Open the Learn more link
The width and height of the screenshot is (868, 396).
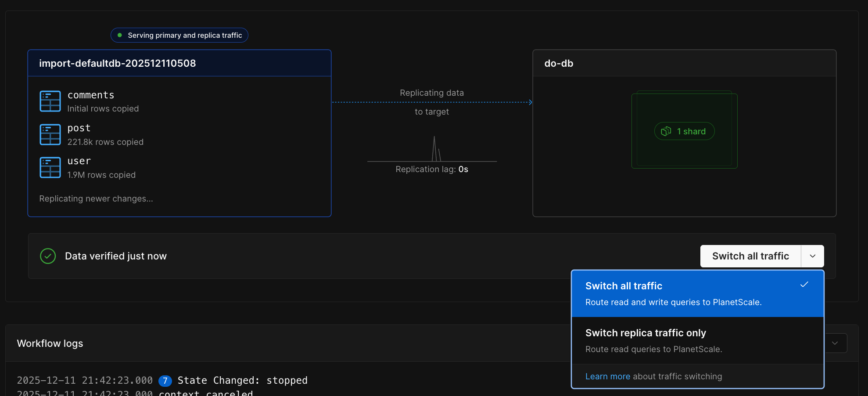click(x=607, y=376)
